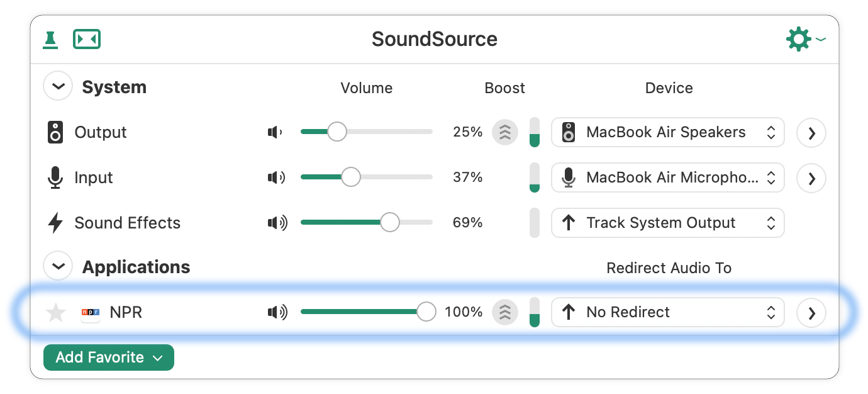Open the No Redirect dropdown for NPR

pyautogui.click(x=668, y=312)
